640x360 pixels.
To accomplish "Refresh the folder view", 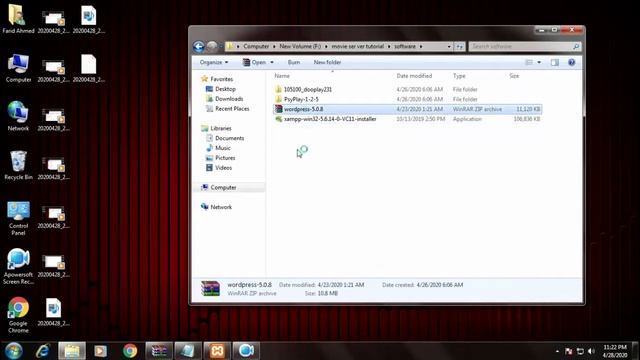I will [460, 47].
